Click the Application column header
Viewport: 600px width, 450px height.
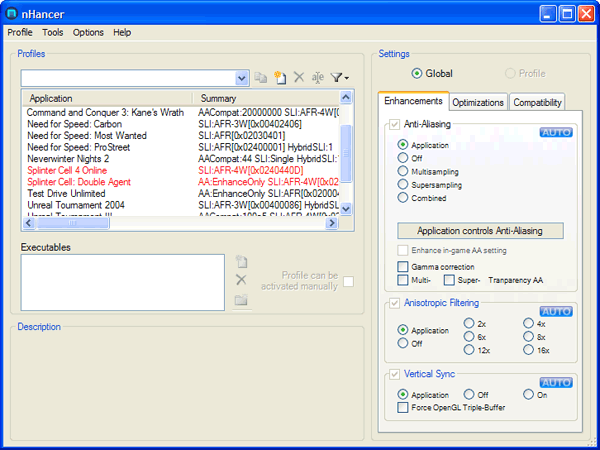pyautogui.click(x=107, y=98)
